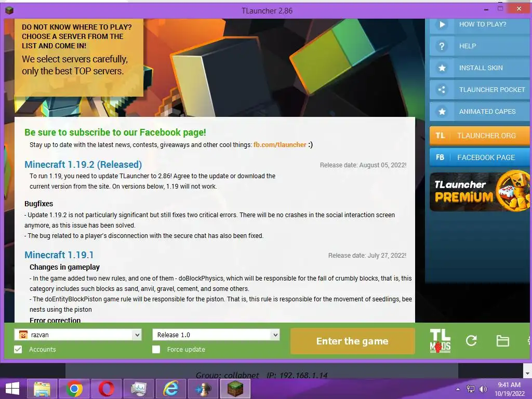Image resolution: width=532 pixels, height=399 pixels.
Task: Open the game folder icon
Action: (x=502, y=341)
